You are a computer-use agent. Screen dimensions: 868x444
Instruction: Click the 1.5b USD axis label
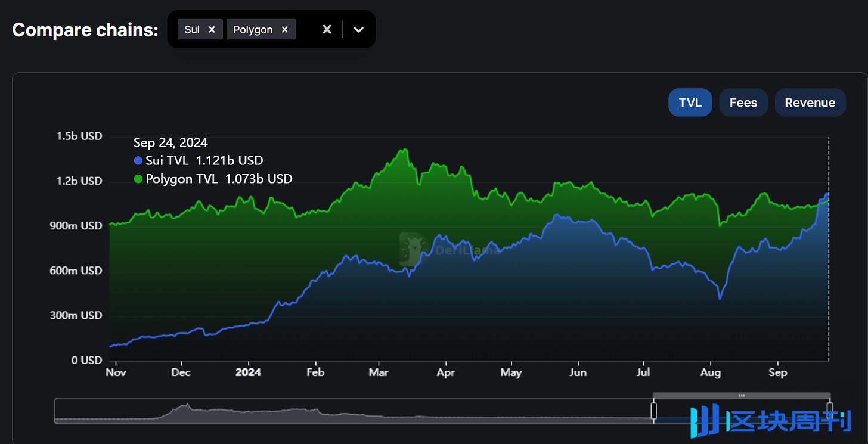(79, 136)
